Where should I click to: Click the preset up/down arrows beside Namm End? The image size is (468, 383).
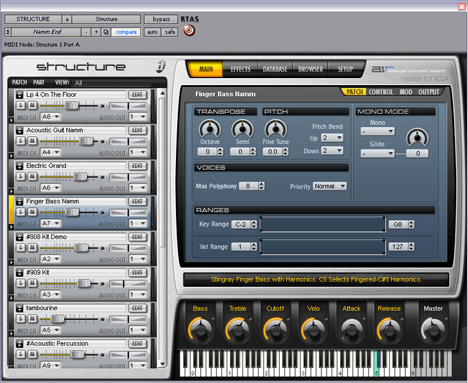pyautogui.click(x=8, y=32)
